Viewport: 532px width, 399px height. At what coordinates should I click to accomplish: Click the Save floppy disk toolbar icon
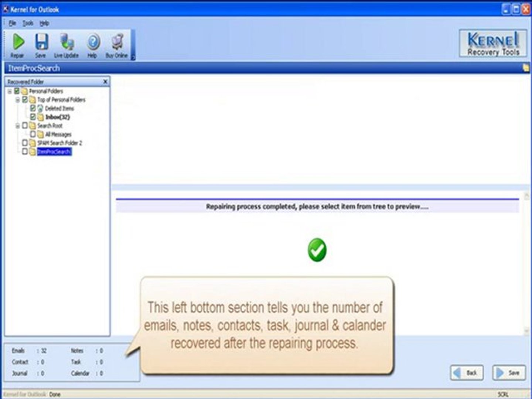41,42
